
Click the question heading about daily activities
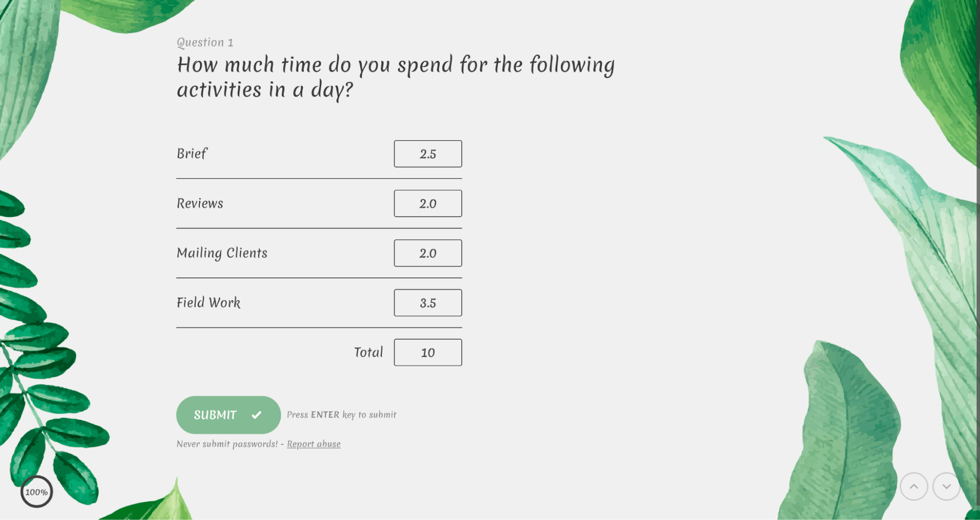pyautogui.click(x=395, y=77)
